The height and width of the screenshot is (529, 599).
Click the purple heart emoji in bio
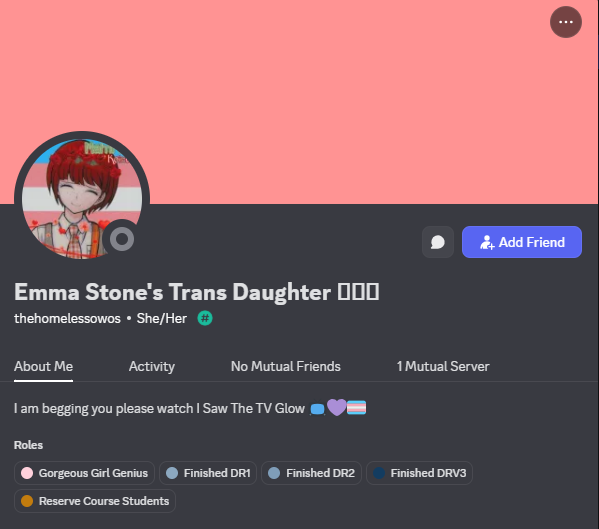coord(337,407)
